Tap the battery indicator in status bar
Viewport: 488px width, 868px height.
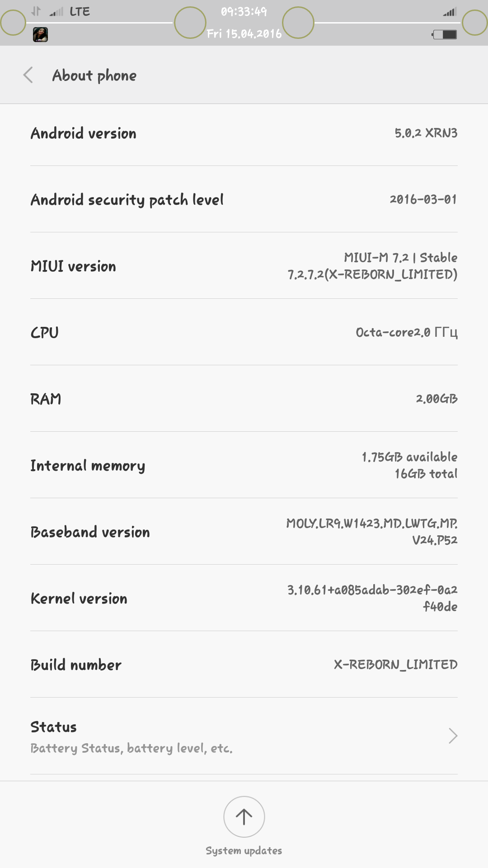pyautogui.click(x=445, y=34)
